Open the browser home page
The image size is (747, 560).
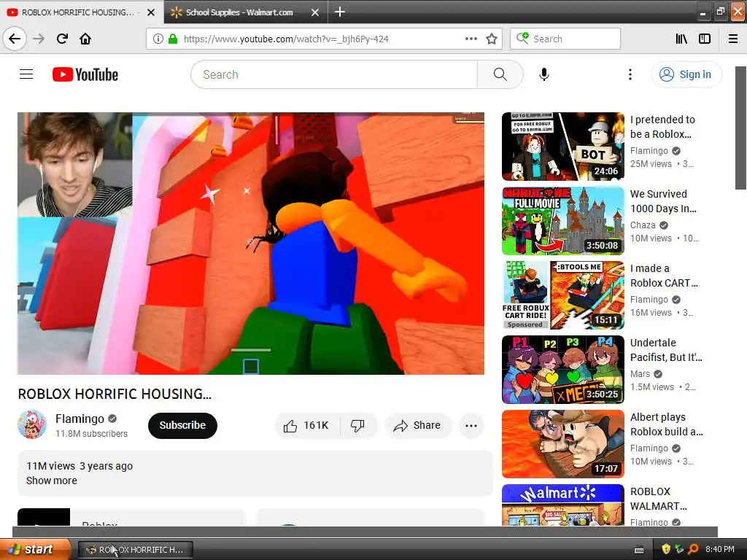coord(85,39)
